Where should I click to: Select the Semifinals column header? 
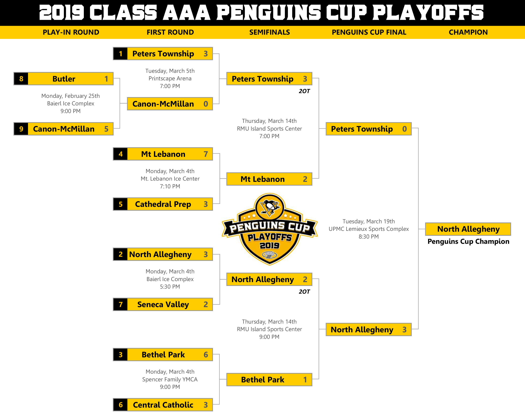click(269, 32)
